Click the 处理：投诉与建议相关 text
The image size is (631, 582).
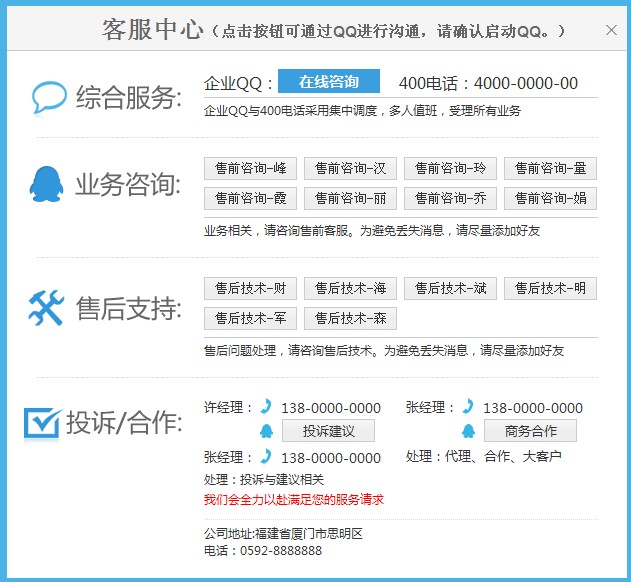[x=264, y=479]
